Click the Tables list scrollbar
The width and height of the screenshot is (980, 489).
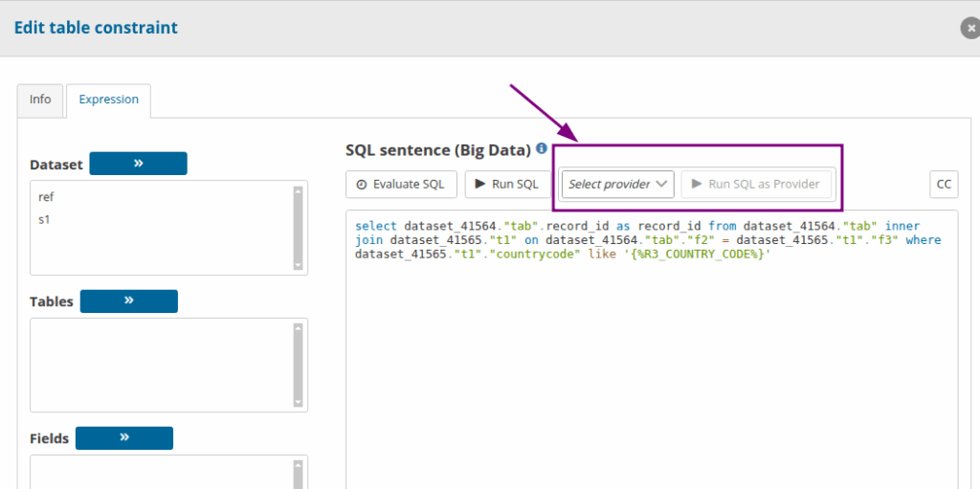pyautogui.click(x=299, y=365)
